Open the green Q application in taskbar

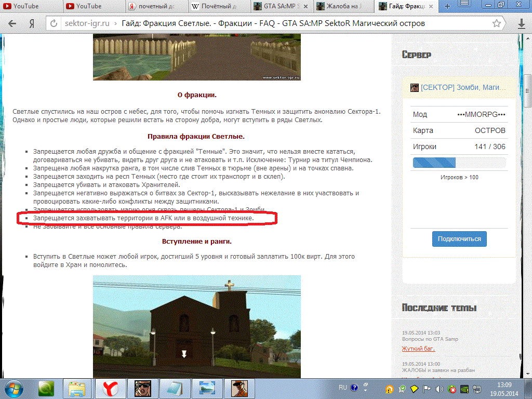coord(46,389)
